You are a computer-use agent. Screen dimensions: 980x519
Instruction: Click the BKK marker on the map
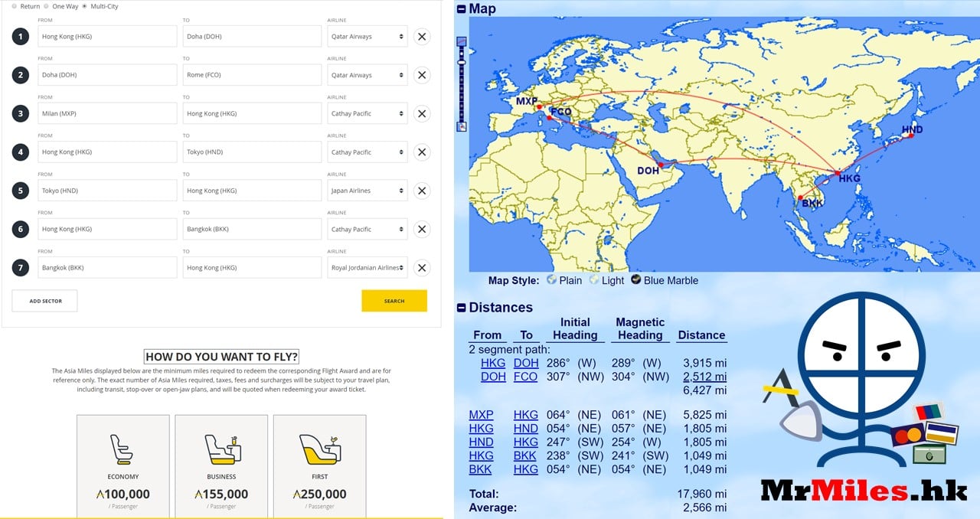(x=800, y=198)
